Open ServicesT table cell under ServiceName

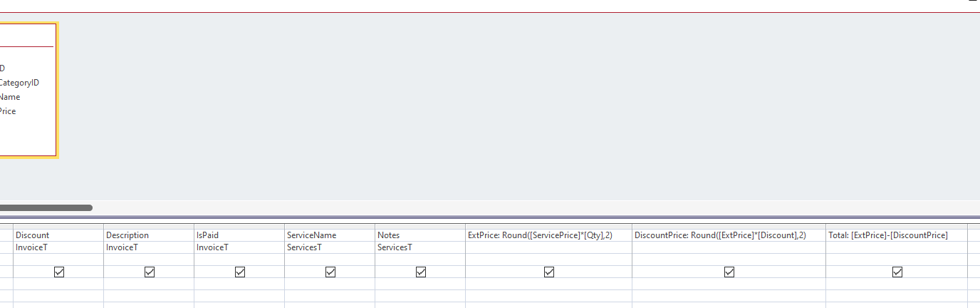tap(329, 247)
